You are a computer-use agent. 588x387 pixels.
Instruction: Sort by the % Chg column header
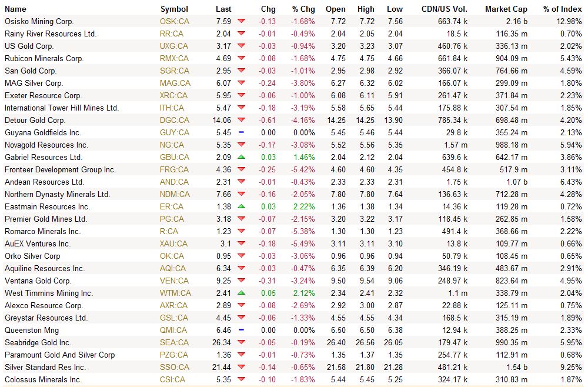point(303,9)
